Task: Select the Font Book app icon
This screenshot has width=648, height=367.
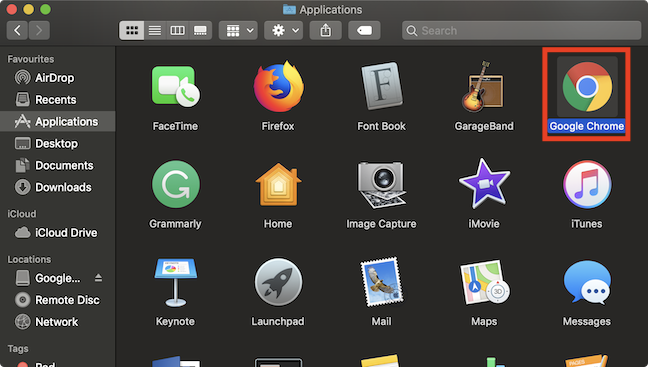Action: [x=381, y=86]
